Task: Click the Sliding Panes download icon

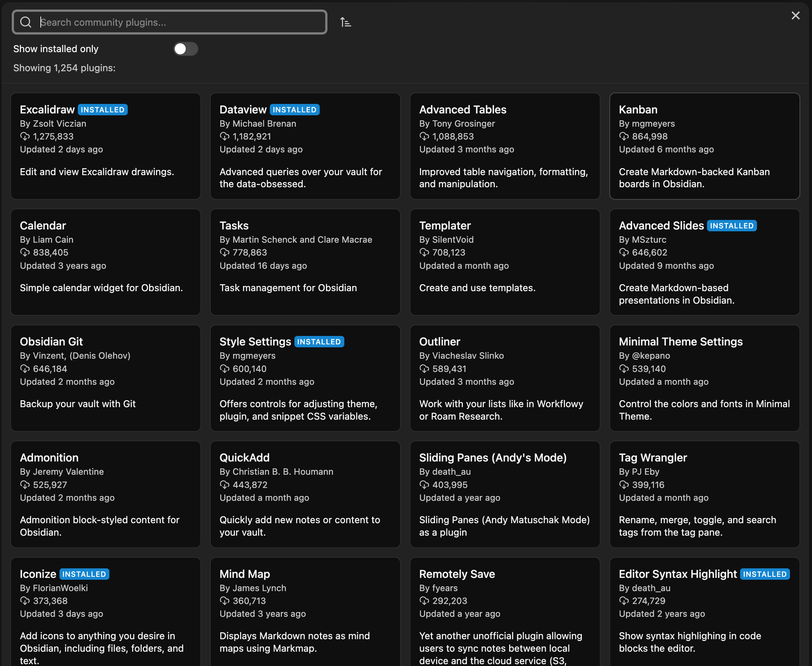Action: tap(424, 485)
